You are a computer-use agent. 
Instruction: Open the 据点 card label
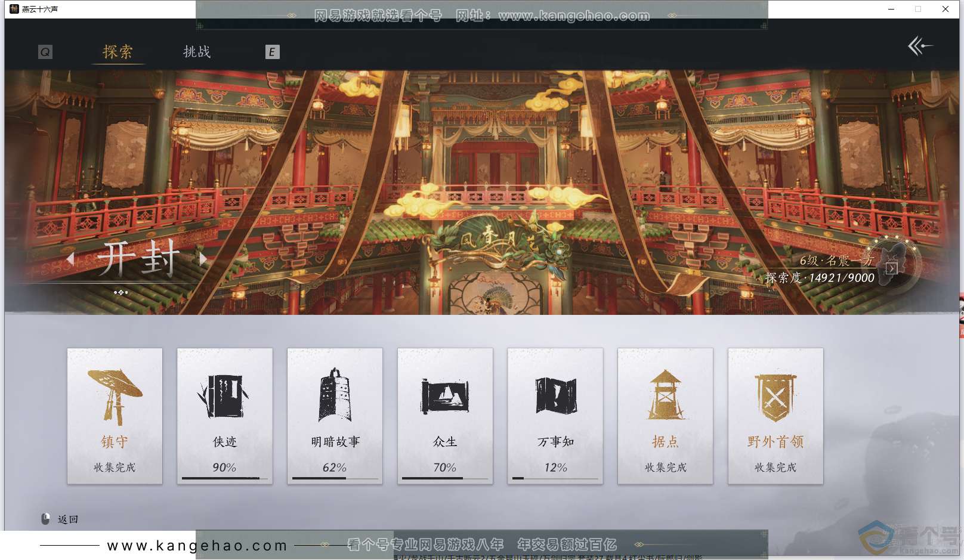click(665, 442)
